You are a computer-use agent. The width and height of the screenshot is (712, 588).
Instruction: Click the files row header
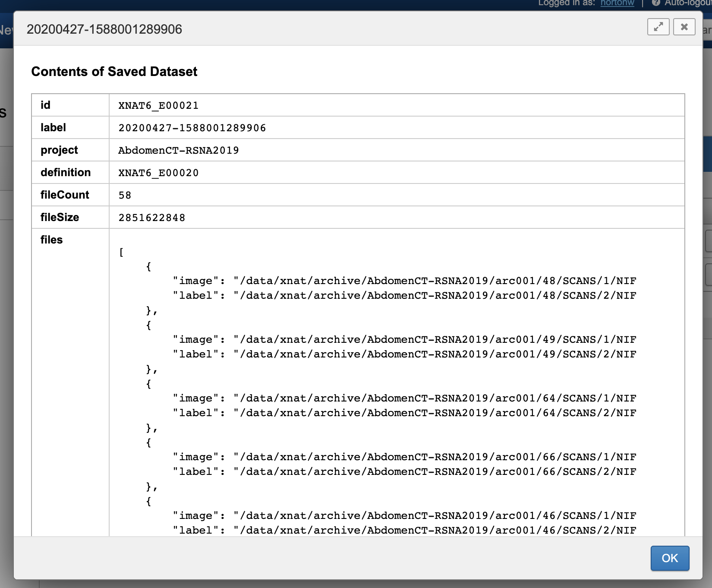pyautogui.click(x=51, y=240)
